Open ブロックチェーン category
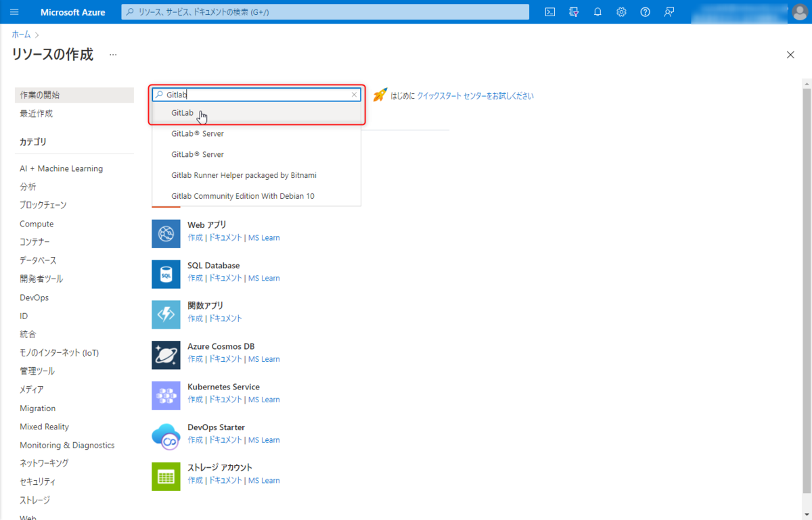This screenshot has height=520, width=812. 43,205
